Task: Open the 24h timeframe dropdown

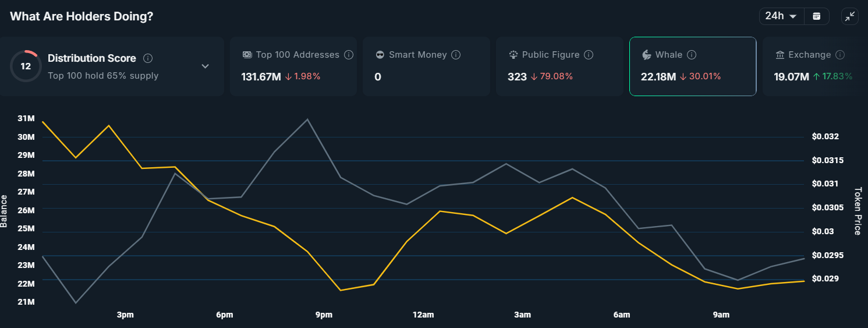Action: (x=782, y=16)
